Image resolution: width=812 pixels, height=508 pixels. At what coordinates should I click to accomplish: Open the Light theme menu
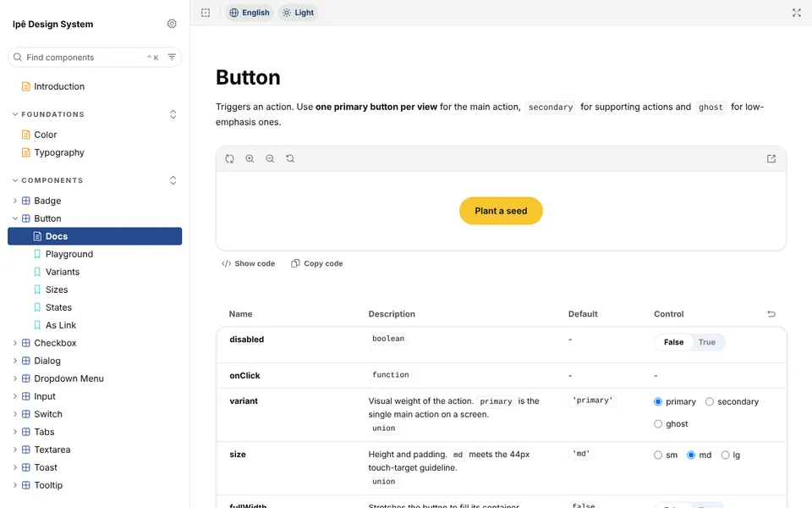point(298,13)
